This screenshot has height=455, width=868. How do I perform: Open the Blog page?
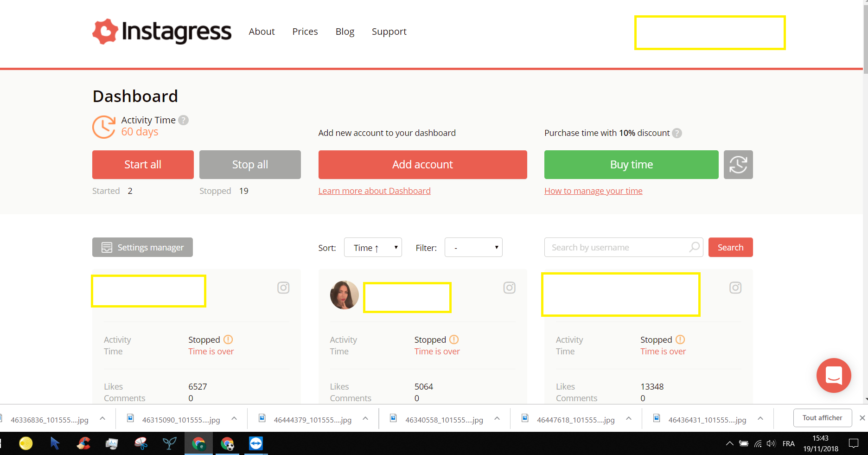click(345, 32)
